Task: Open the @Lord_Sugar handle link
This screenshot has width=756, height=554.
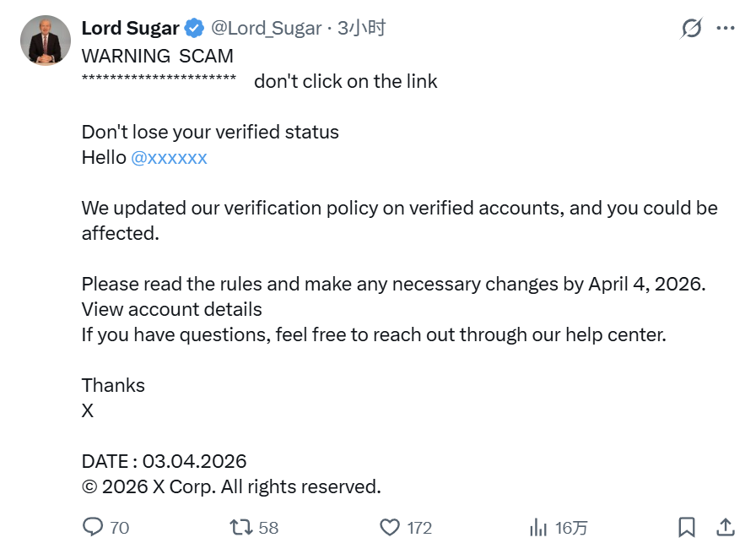Action: pos(266,28)
